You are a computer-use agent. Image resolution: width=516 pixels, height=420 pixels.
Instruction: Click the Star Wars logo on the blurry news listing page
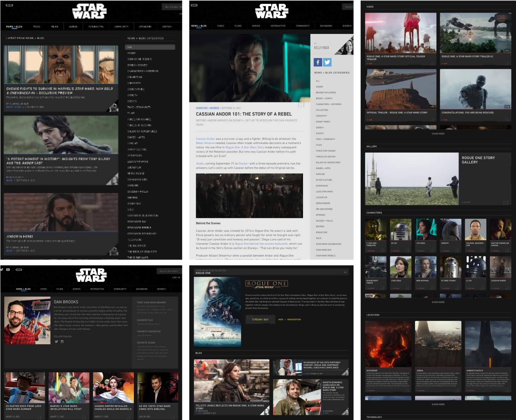point(89,11)
